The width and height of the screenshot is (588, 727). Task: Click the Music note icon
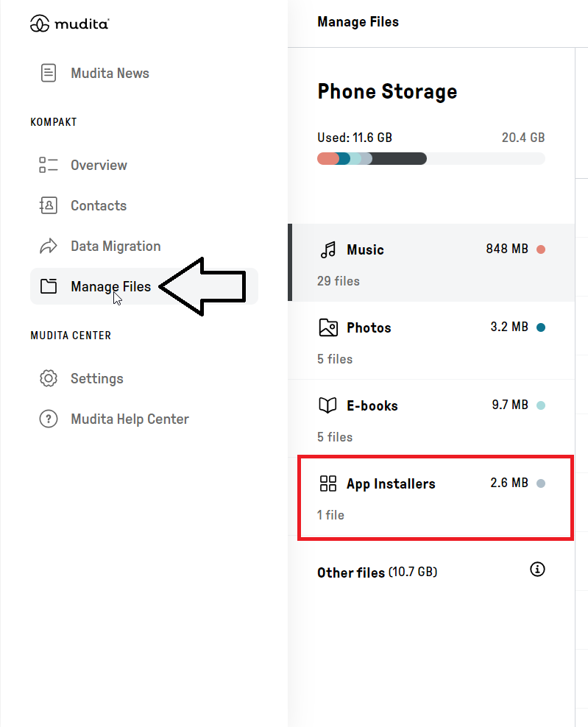328,249
